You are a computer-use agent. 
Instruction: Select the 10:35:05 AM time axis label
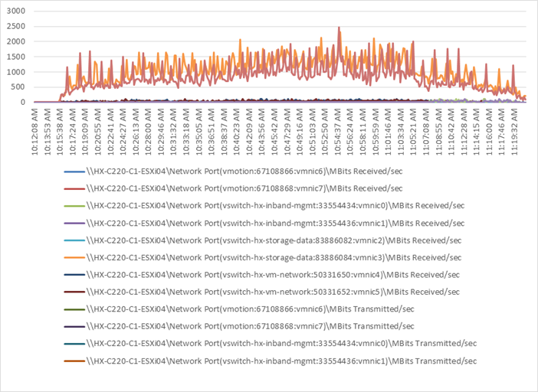[x=198, y=132]
